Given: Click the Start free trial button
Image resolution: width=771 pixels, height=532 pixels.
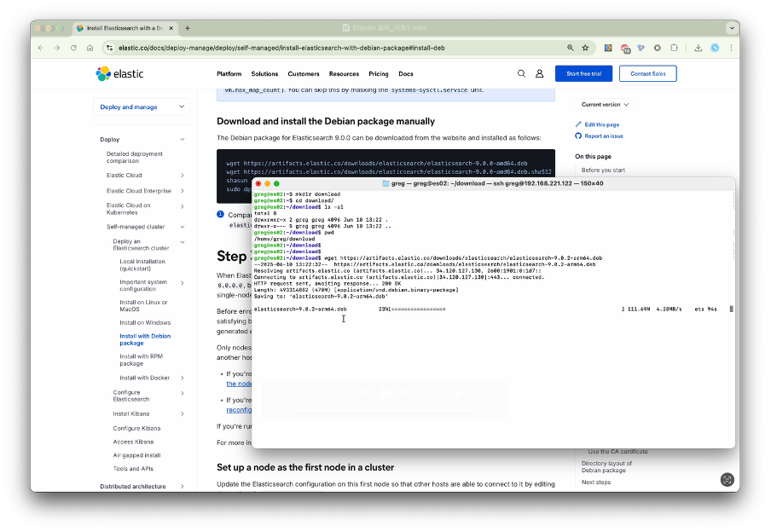Looking at the screenshot, I should pos(583,74).
